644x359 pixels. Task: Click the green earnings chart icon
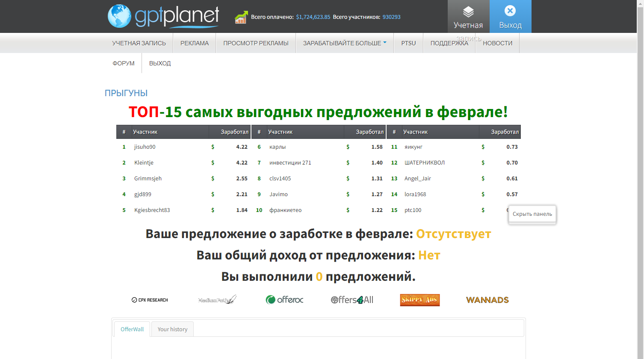241,17
